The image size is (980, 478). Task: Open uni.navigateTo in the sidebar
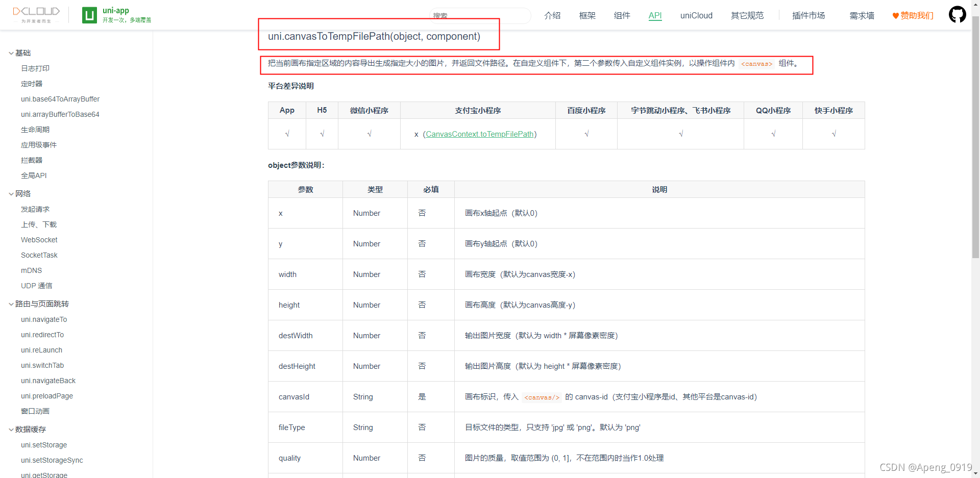(44, 319)
